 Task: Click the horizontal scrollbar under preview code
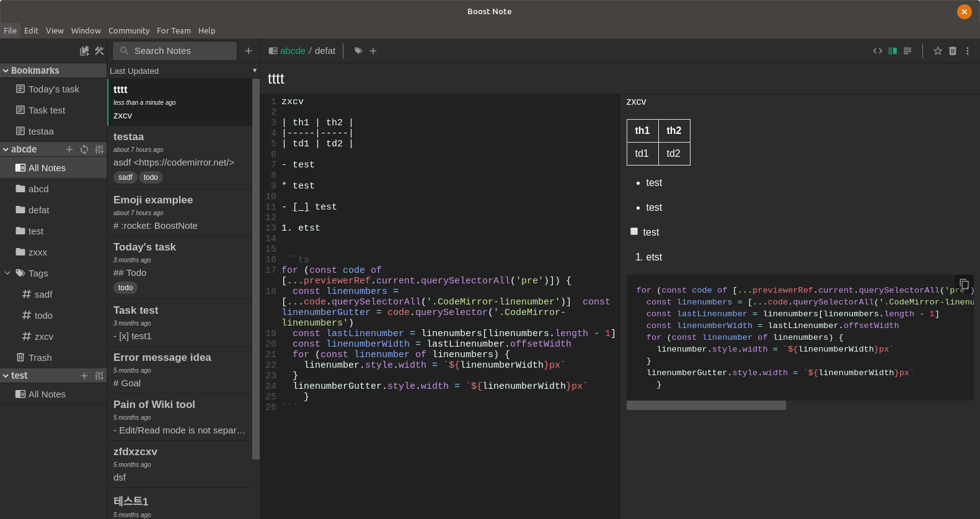point(706,405)
